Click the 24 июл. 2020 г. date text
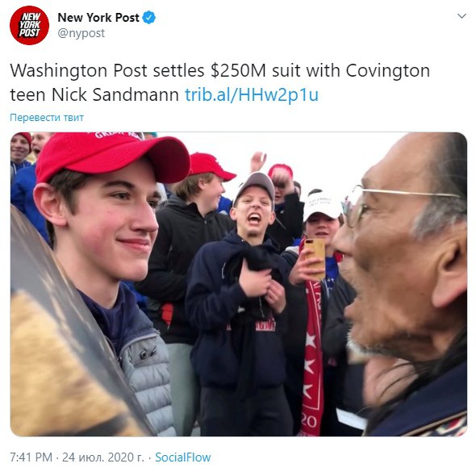The width and height of the screenshot is (476, 472). tap(103, 457)
